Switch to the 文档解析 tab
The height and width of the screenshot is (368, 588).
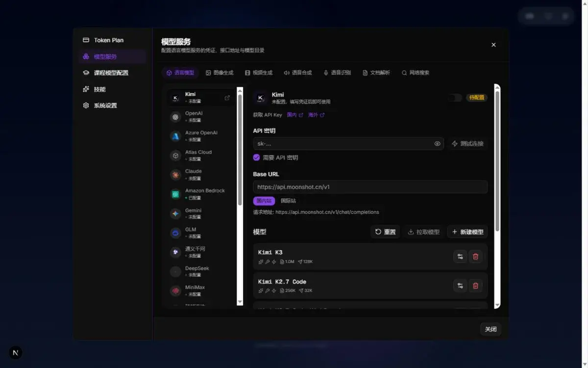[x=376, y=73]
